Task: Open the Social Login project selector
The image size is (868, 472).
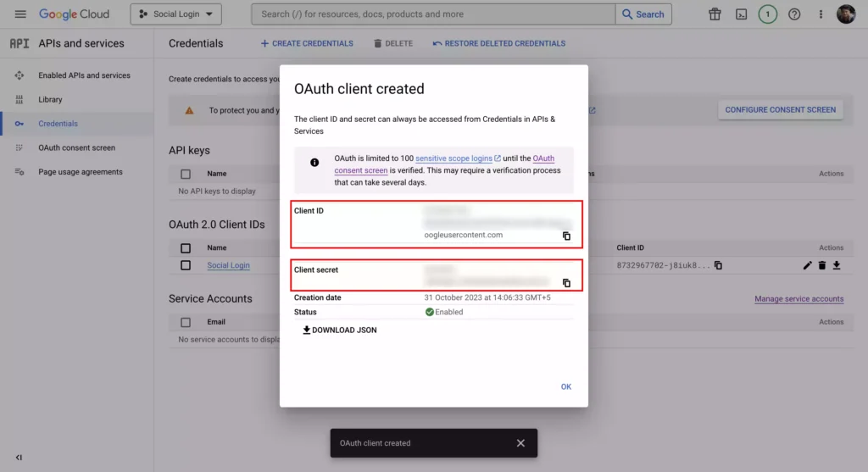Action: click(x=176, y=14)
